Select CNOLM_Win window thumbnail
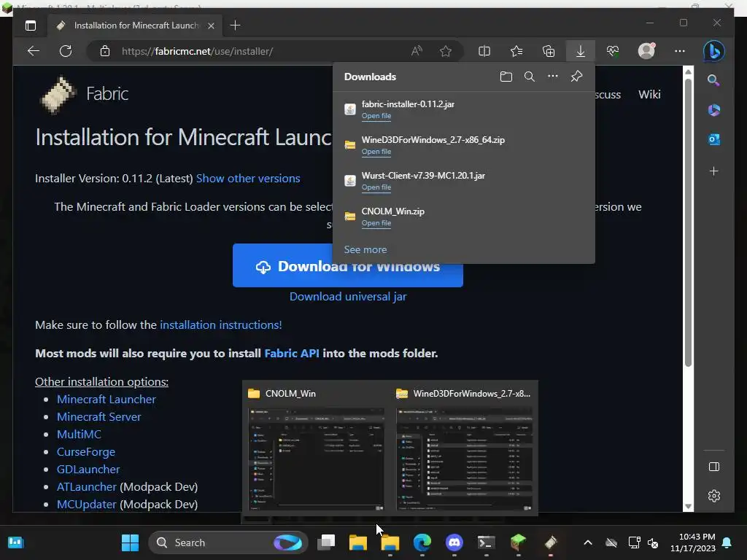The image size is (747, 560). click(316, 448)
